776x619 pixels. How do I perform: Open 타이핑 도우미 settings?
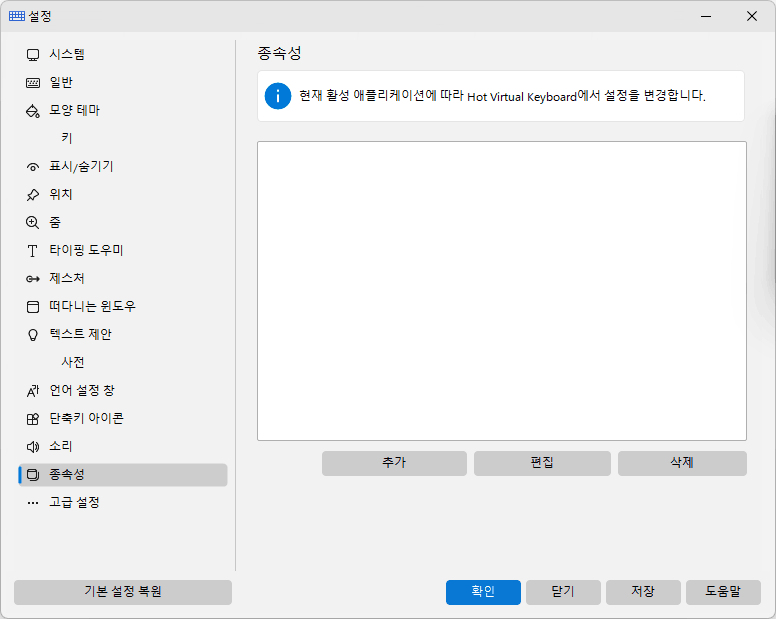click(x=123, y=250)
